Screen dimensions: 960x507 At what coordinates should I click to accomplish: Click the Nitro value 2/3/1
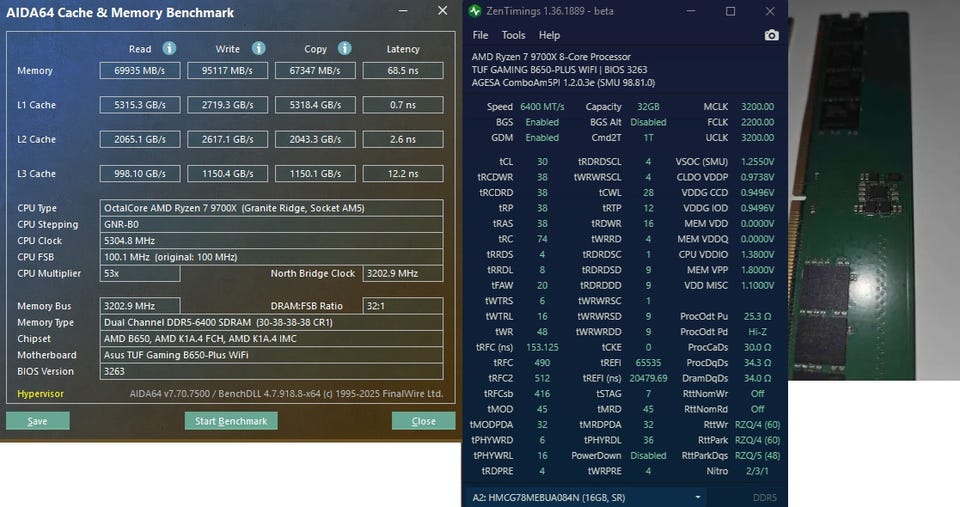[x=757, y=471]
